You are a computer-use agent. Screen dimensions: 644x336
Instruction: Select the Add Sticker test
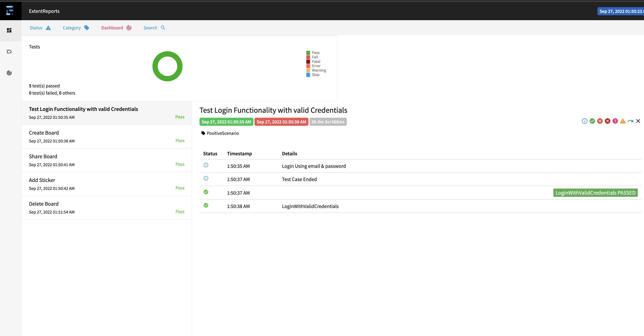pos(107,184)
